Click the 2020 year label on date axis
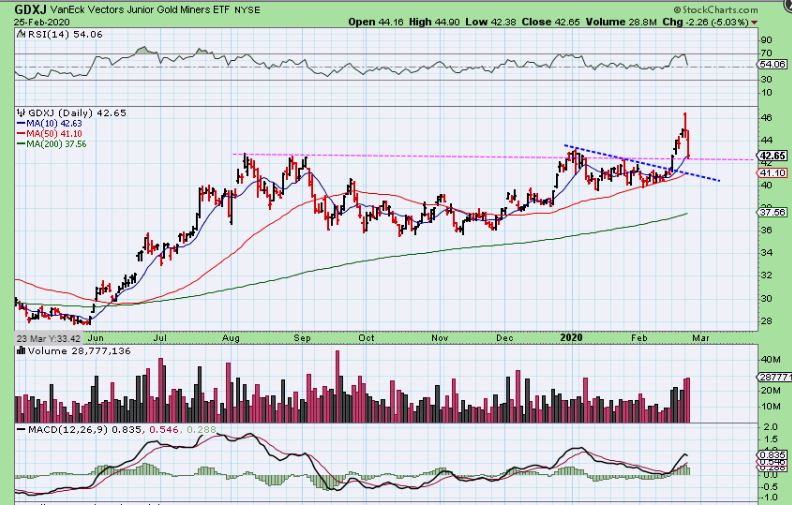The image size is (792, 505). coord(571,337)
